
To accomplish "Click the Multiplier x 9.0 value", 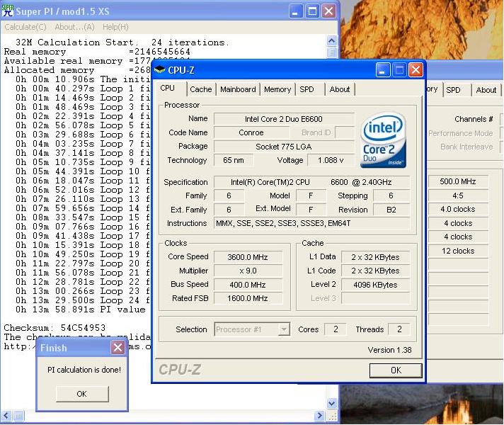I will point(248,271).
